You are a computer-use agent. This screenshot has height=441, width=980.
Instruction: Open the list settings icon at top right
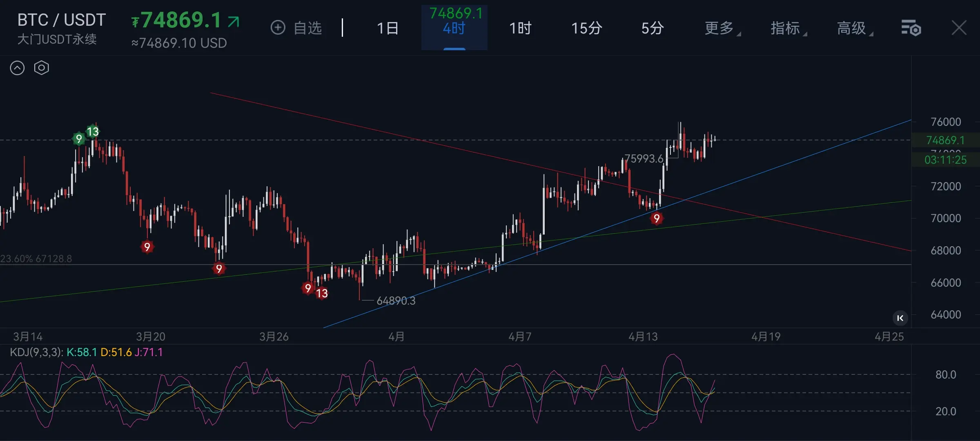[x=911, y=28]
